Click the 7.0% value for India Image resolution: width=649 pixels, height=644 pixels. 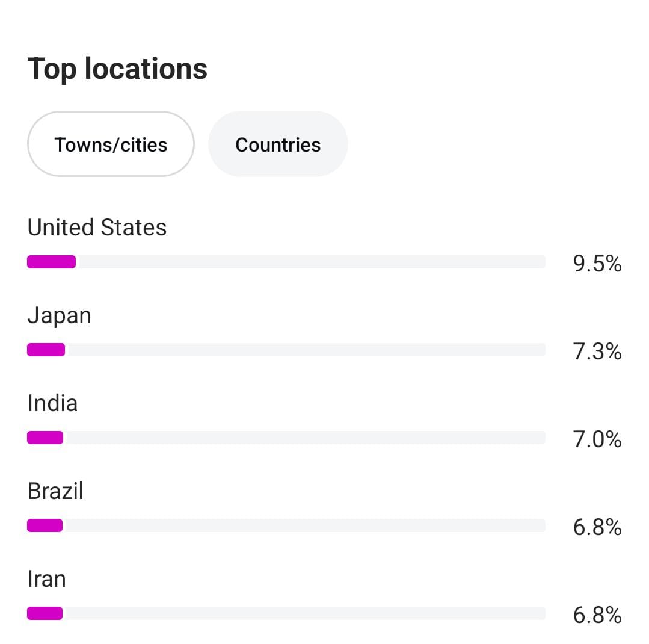tap(597, 439)
